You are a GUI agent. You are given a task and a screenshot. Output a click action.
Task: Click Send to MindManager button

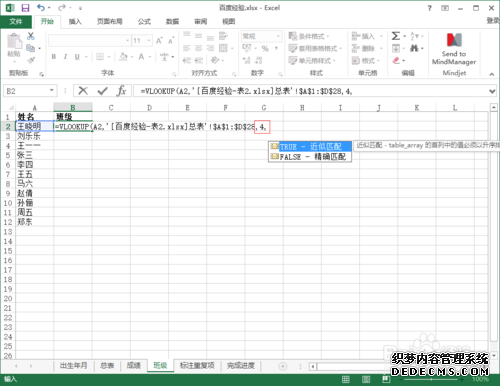tap(454, 49)
